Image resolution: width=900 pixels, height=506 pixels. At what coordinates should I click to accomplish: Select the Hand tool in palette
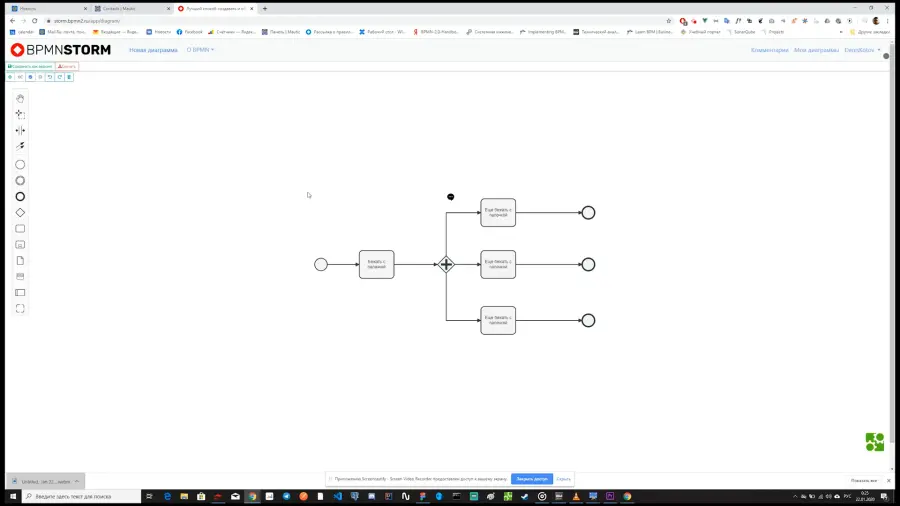(20, 99)
